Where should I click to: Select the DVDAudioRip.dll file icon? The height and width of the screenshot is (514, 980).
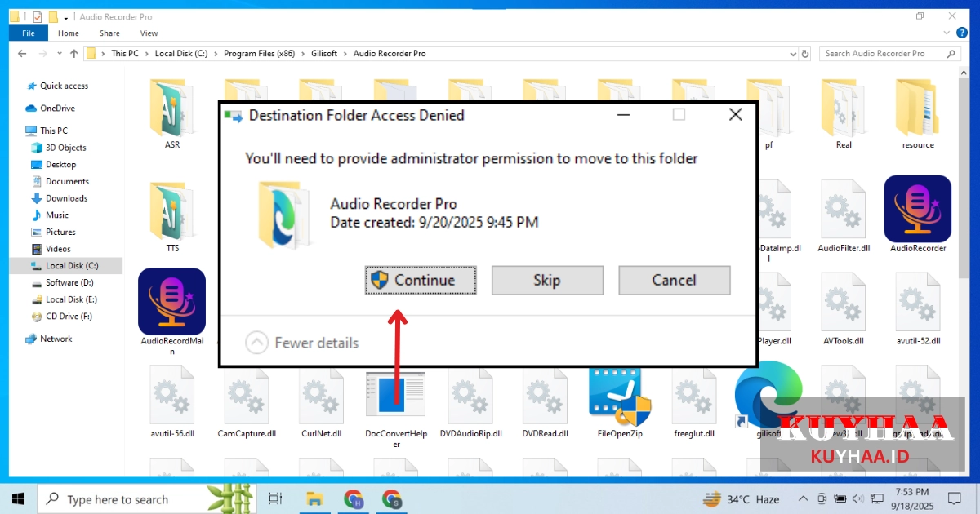coord(470,396)
